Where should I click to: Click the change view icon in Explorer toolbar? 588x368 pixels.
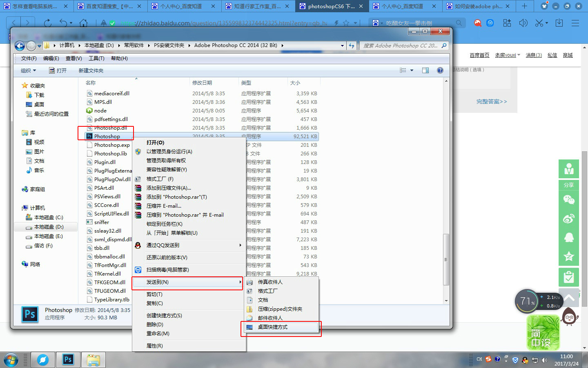pyautogui.click(x=403, y=70)
